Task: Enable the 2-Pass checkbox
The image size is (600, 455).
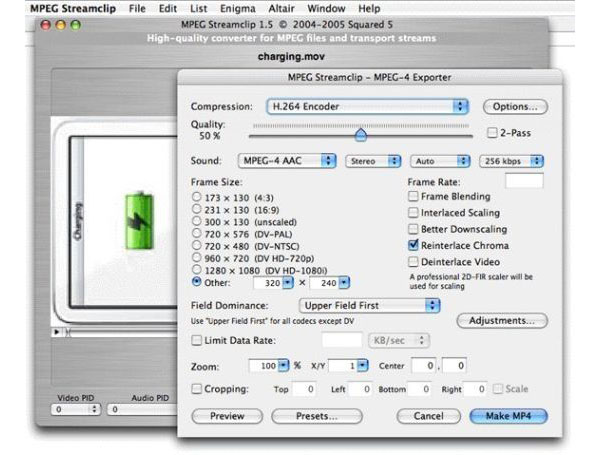Action: (492, 132)
